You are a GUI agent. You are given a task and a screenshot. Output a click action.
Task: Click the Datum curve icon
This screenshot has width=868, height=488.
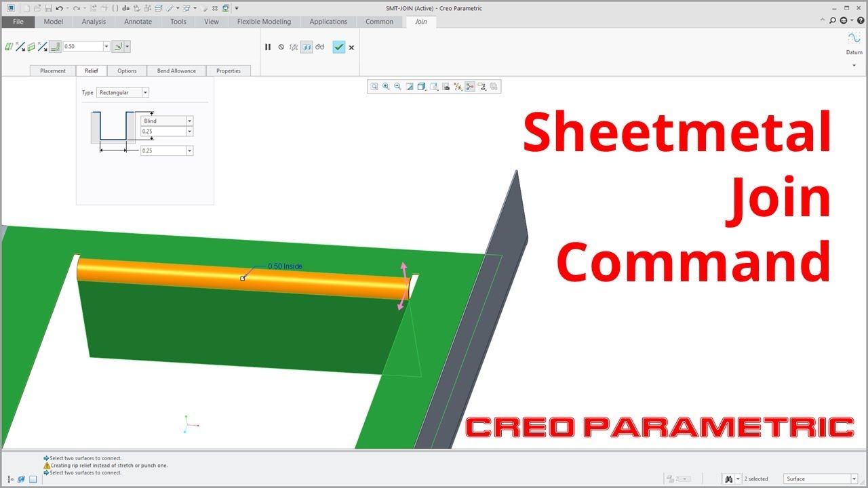click(x=854, y=39)
